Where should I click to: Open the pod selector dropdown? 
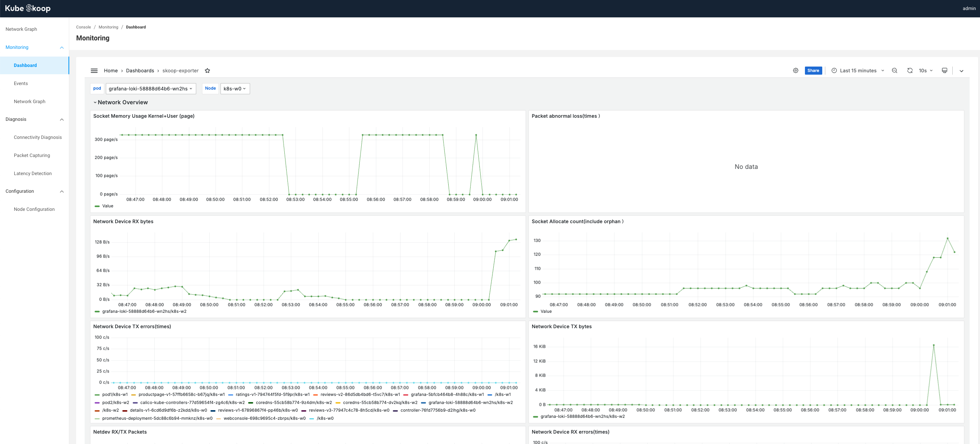[x=150, y=88]
